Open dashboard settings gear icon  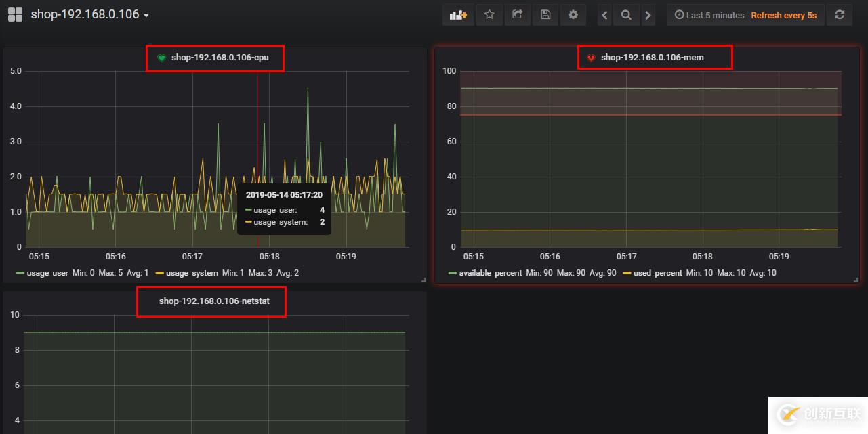[573, 14]
